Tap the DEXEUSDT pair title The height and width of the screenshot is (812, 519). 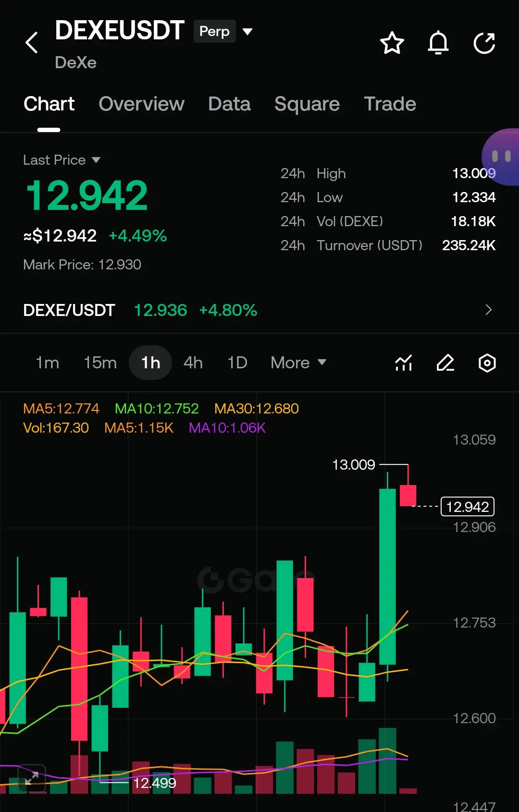click(x=120, y=30)
